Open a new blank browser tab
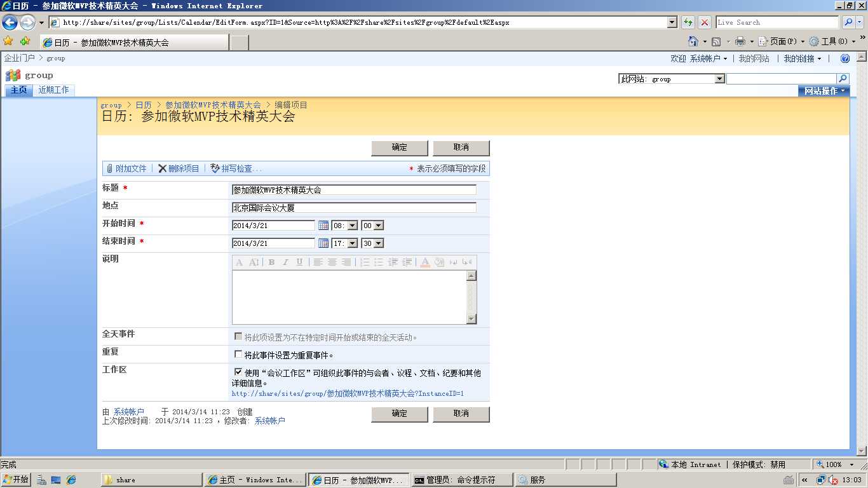868x488 pixels. [239, 43]
